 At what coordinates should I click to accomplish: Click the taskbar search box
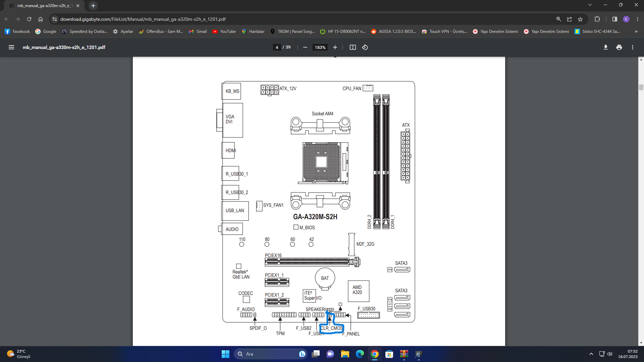point(270,354)
